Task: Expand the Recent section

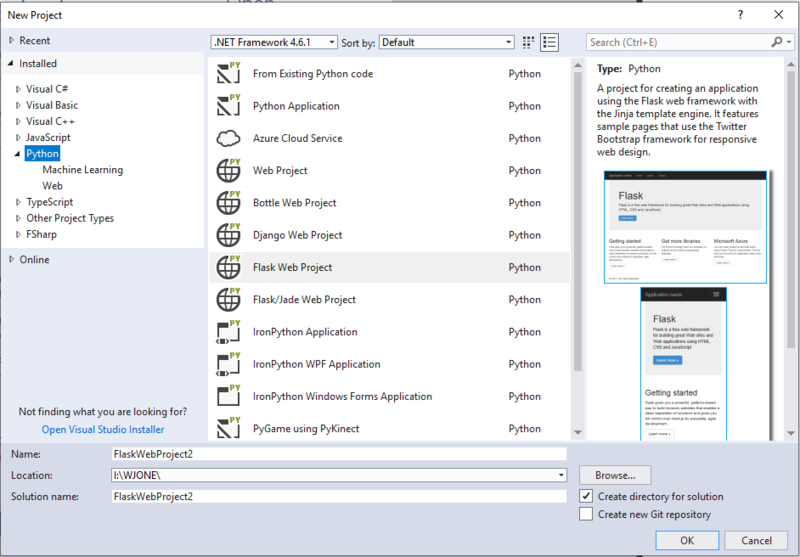Action: point(11,40)
